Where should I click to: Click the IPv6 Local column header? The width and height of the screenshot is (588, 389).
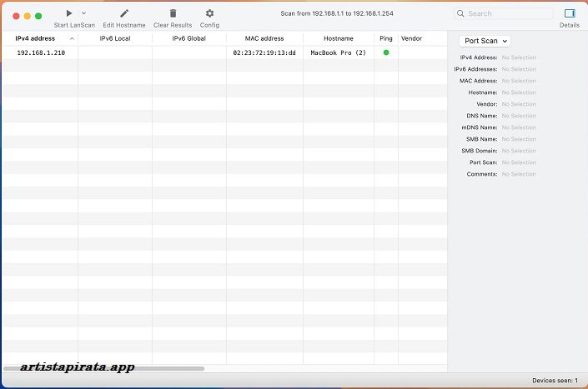[115, 38]
